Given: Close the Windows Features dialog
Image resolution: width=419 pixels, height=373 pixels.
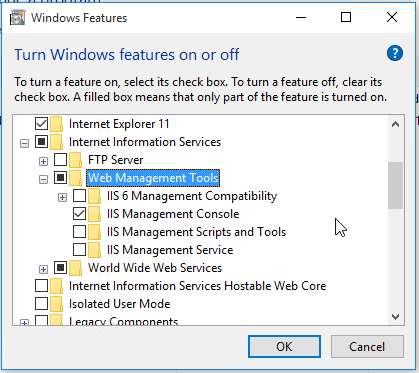Looking at the screenshot, I should pos(392,17).
